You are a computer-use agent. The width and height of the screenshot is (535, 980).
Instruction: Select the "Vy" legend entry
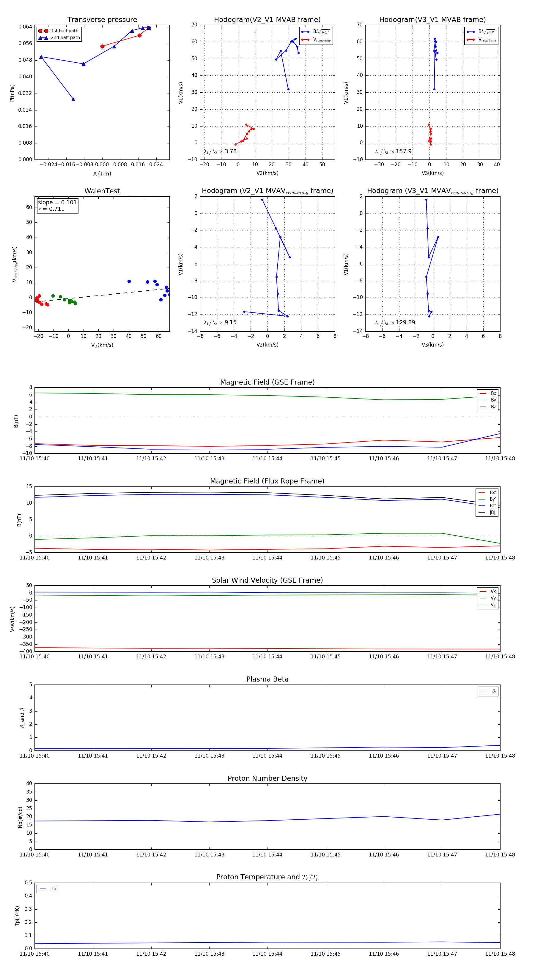(488, 598)
